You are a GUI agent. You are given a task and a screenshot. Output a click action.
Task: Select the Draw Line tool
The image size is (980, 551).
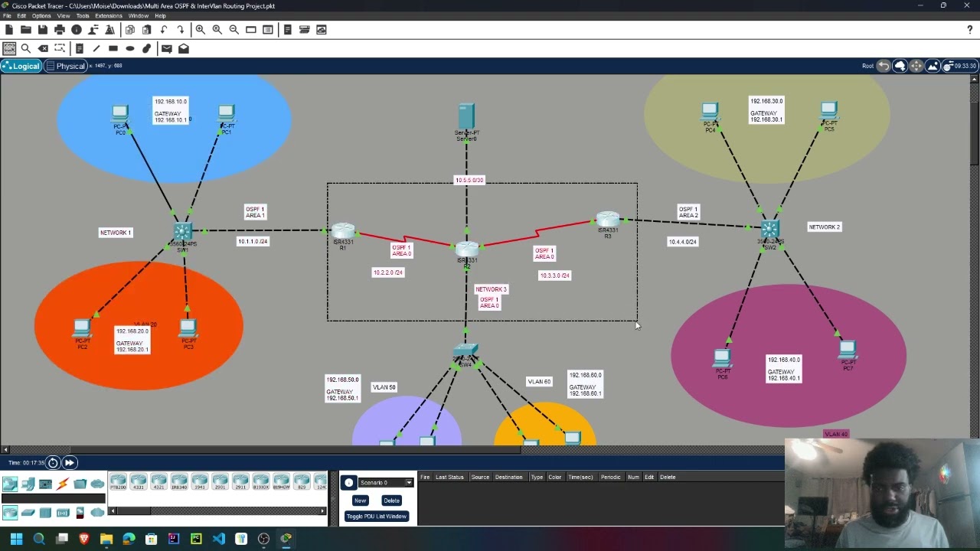96,48
